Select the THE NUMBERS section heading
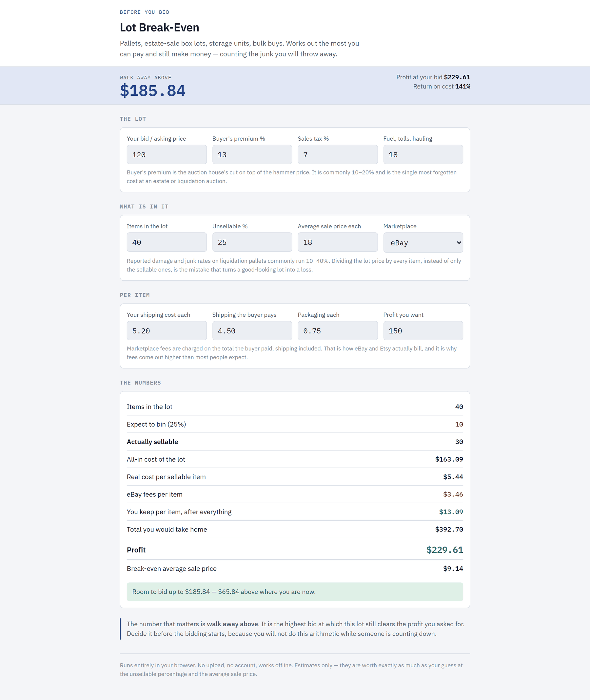This screenshot has height=700, width=590. tap(141, 383)
